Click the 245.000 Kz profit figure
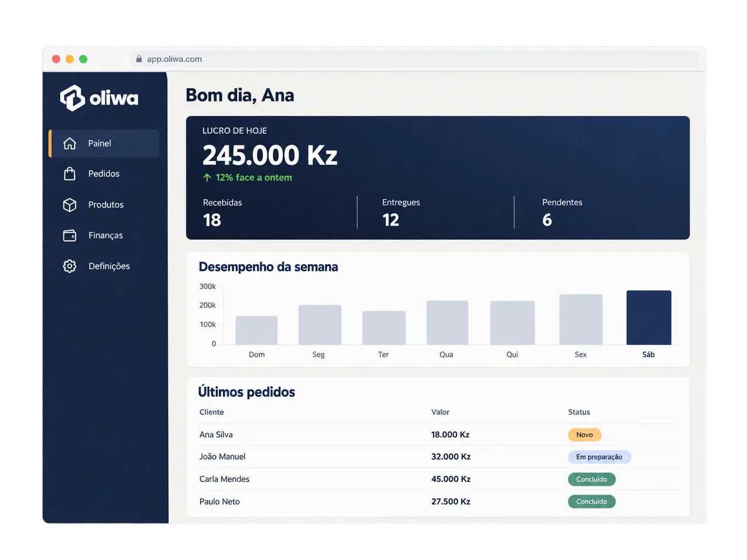Viewport: 747px width, 560px height. [x=270, y=155]
